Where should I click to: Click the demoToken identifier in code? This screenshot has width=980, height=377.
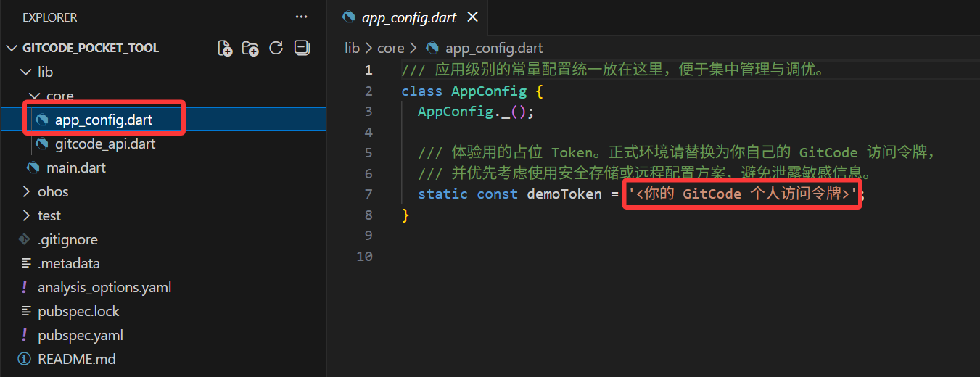point(565,194)
